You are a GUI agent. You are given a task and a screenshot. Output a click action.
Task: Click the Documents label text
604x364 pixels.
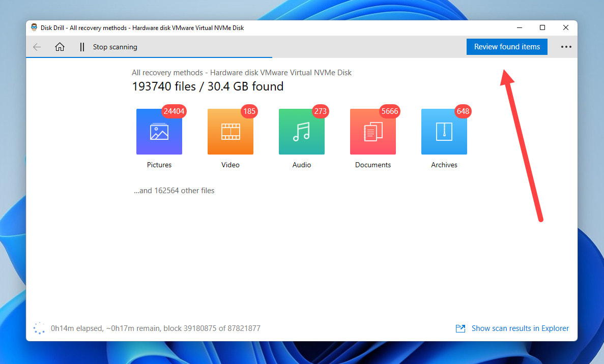pyautogui.click(x=373, y=165)
